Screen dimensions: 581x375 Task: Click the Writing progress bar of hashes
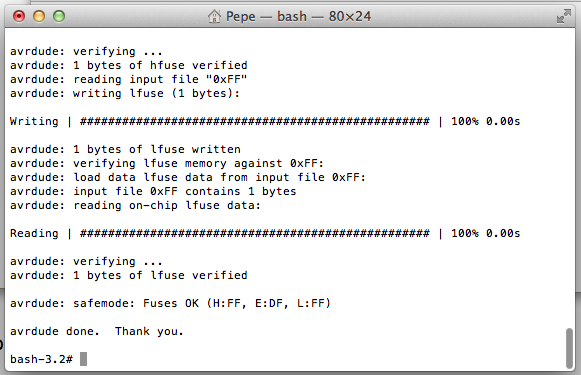255,121
